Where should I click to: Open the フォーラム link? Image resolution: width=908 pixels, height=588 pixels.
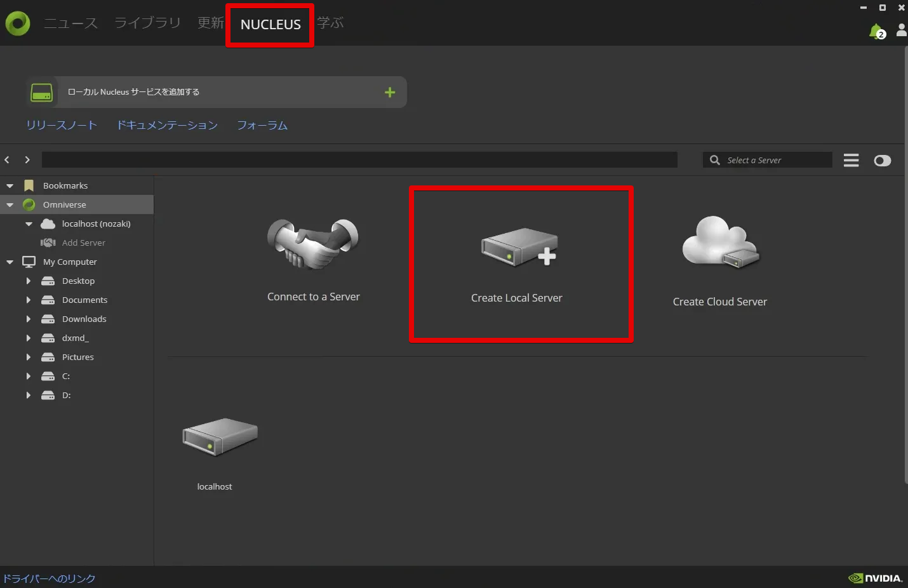tap(262, 125)
